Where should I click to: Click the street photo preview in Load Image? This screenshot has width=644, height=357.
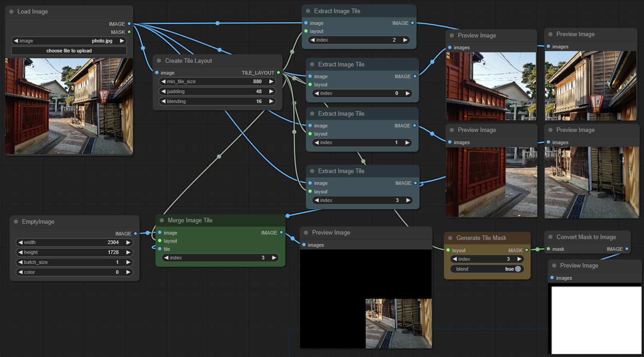(x=69, y=106)
